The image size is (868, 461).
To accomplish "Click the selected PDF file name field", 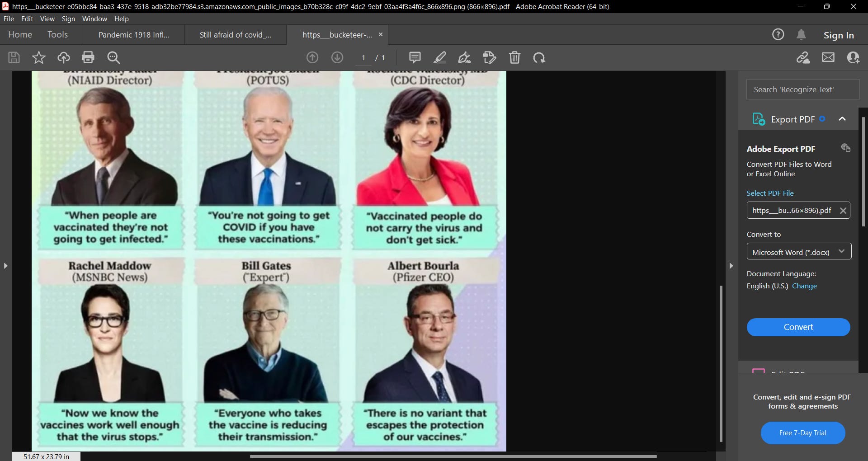I will point(798,210).
